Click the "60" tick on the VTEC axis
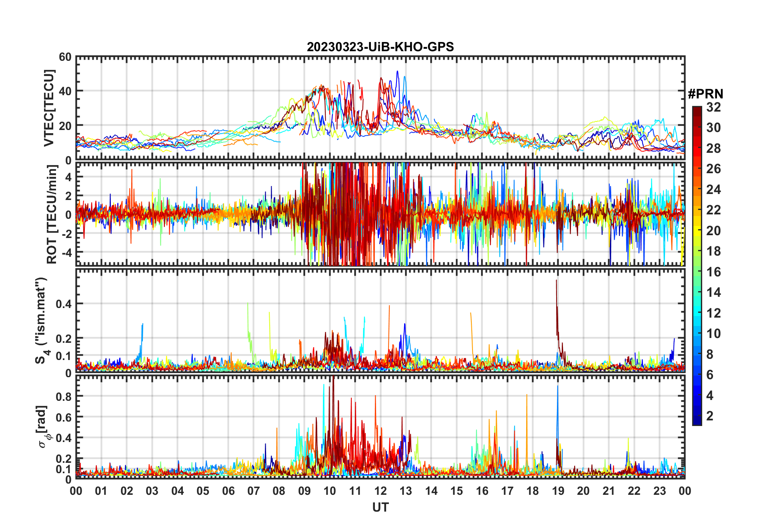The height and width of the screenshot is (532, 761). tap(65, 57)
